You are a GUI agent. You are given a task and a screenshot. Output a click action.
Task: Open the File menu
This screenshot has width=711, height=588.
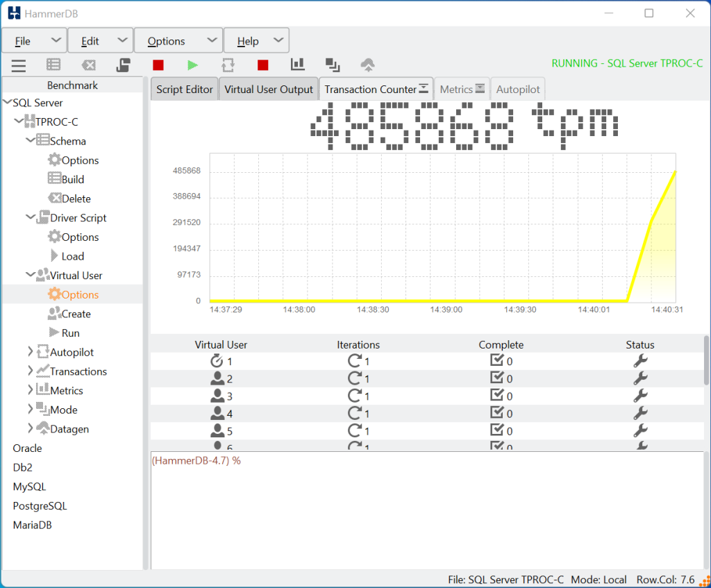35,41
